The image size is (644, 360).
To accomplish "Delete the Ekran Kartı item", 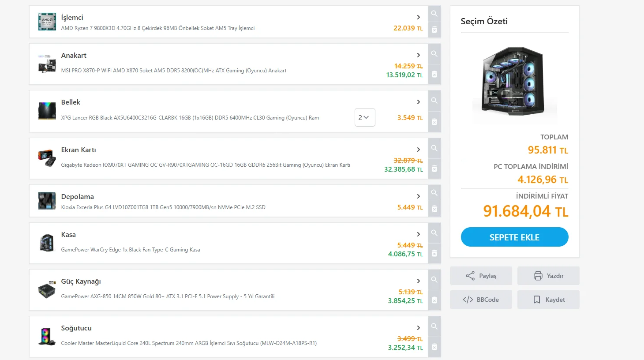I will (x=434, y=169).
